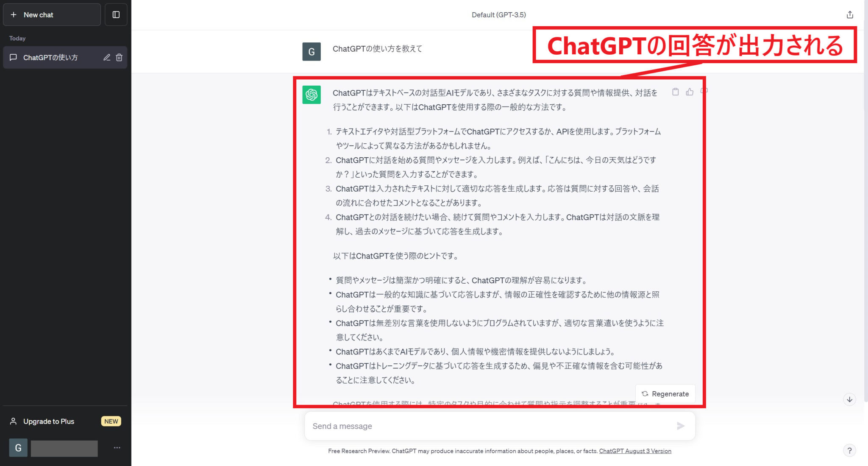Regenerate the ChatGPT response
Viewport: 868px width, 466px height.
coord(665,393)
